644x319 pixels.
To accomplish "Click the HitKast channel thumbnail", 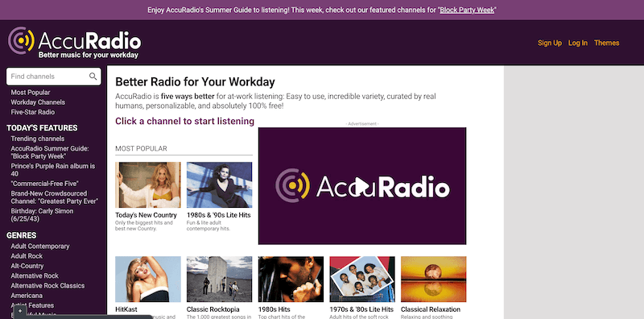I will click(x=148, y=279).
